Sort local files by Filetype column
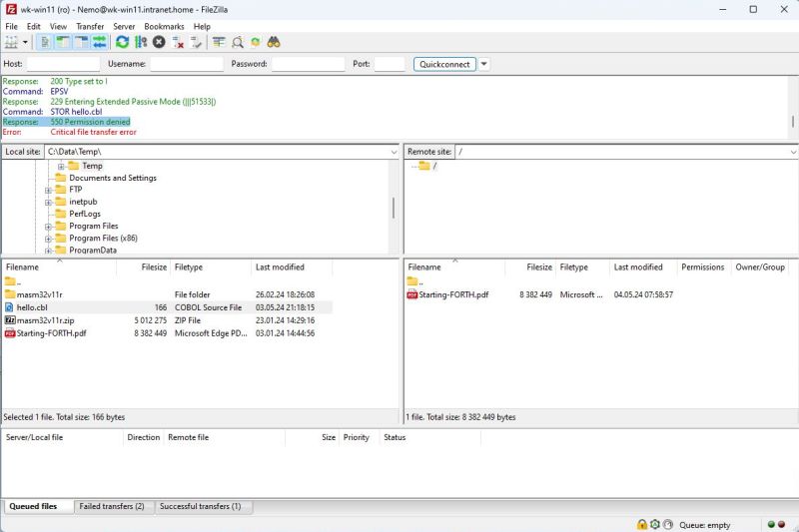This screenshot has height=532, width=799. tap(189, 267)
